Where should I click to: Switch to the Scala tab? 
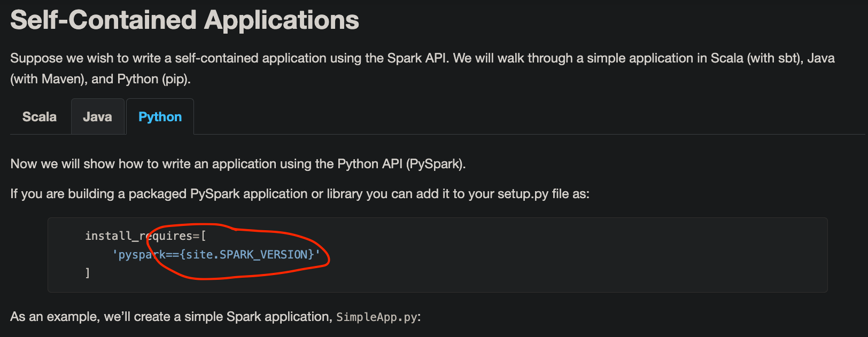40,116
